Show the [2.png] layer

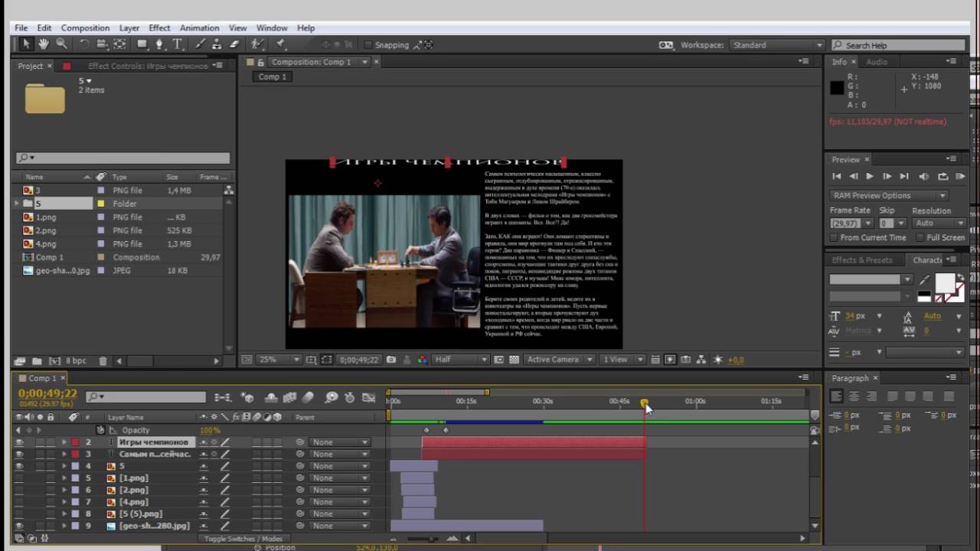click(x=20, y=490)
